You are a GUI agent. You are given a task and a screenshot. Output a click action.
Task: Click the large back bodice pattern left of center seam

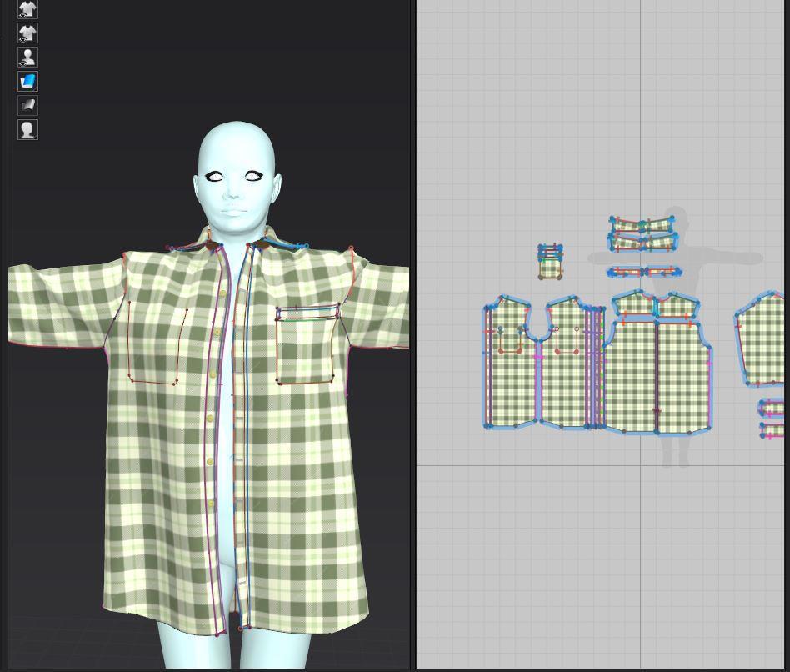pos(631,375)
